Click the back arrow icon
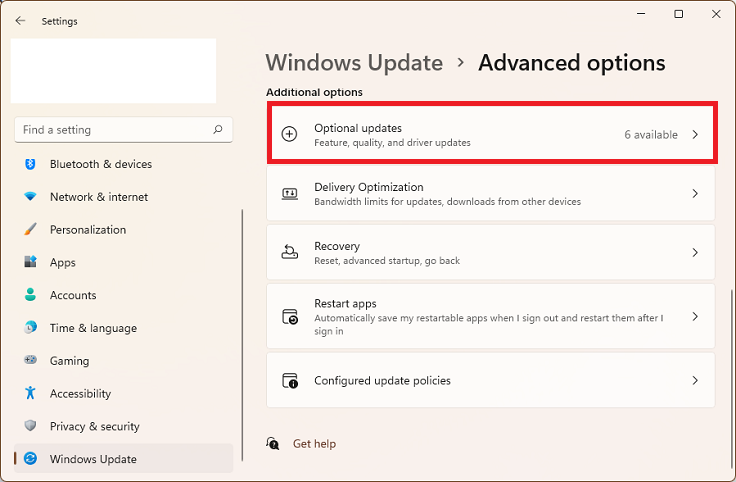736x482 pixels. pos(20,21)
